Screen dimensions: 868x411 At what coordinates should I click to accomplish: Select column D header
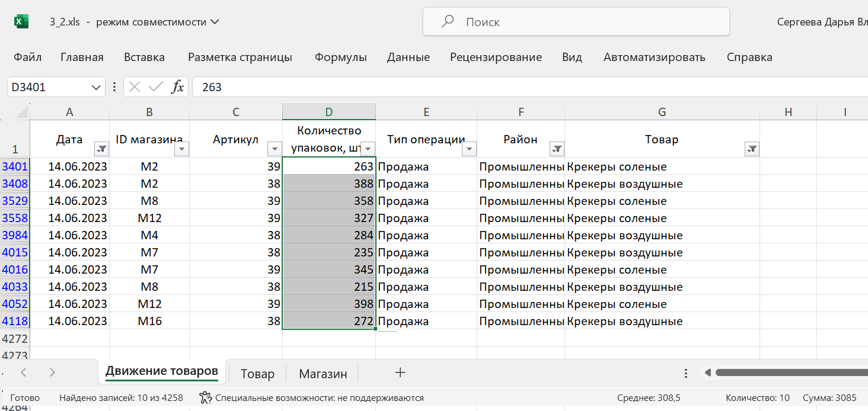[329, 112]
